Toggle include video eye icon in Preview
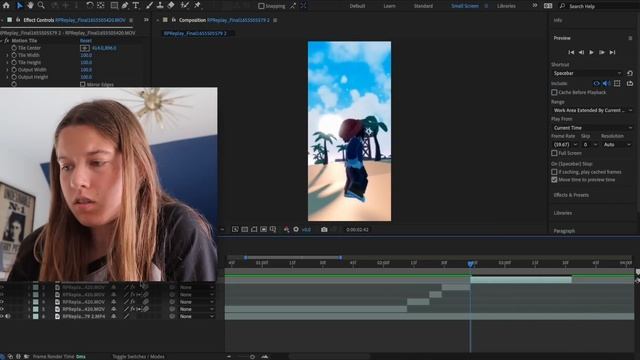The image size is (640, 360). [596, 83]
